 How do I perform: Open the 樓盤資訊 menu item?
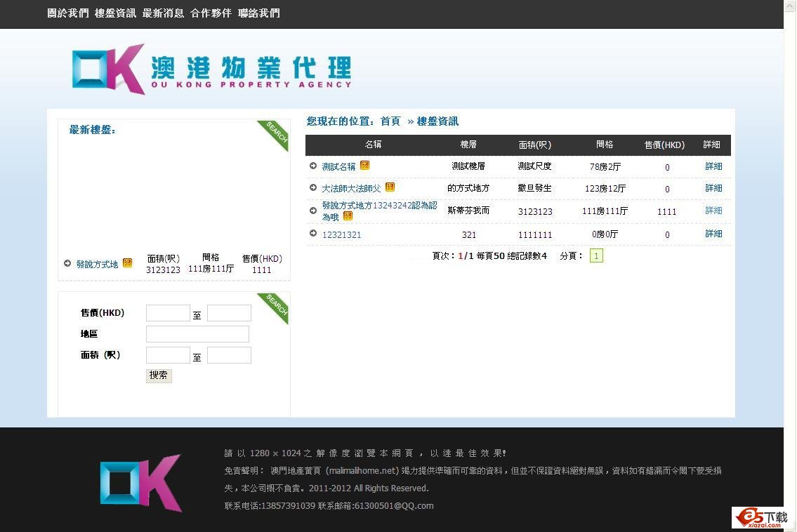(x=115, y=13)
